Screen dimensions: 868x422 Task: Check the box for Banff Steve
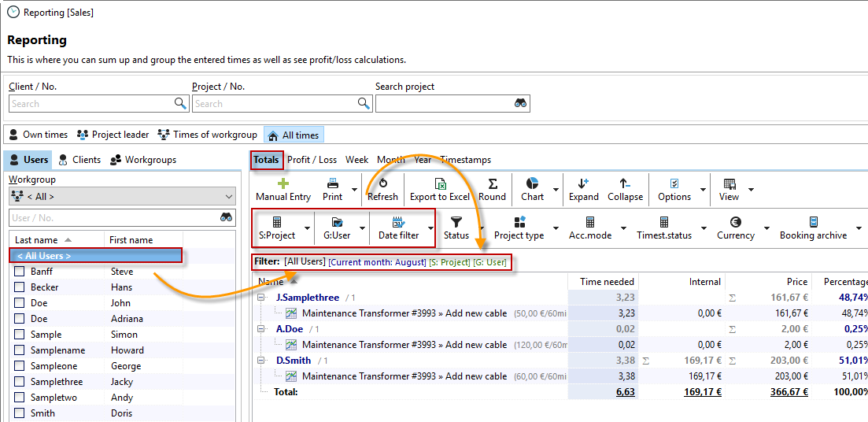coord(20,272)
